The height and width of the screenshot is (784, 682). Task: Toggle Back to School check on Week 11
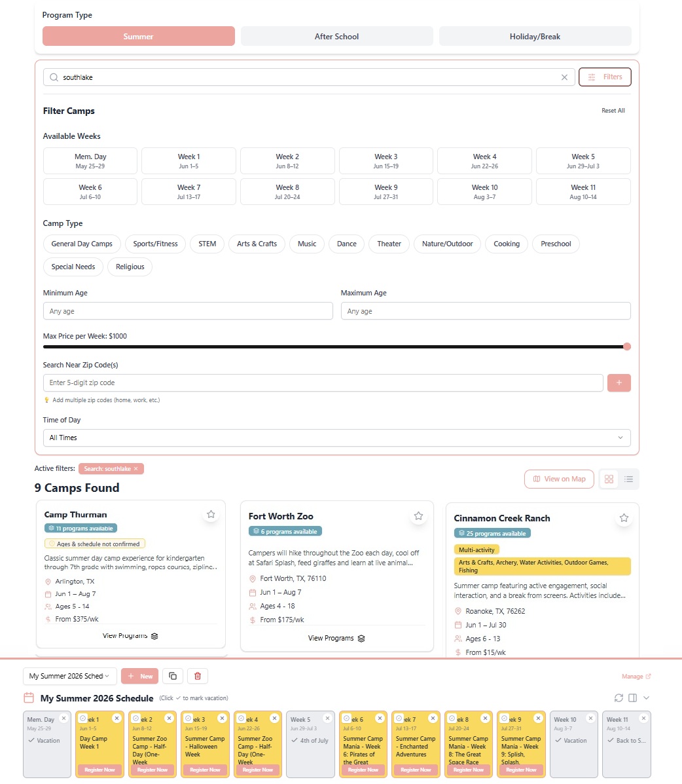pos(611,741)
